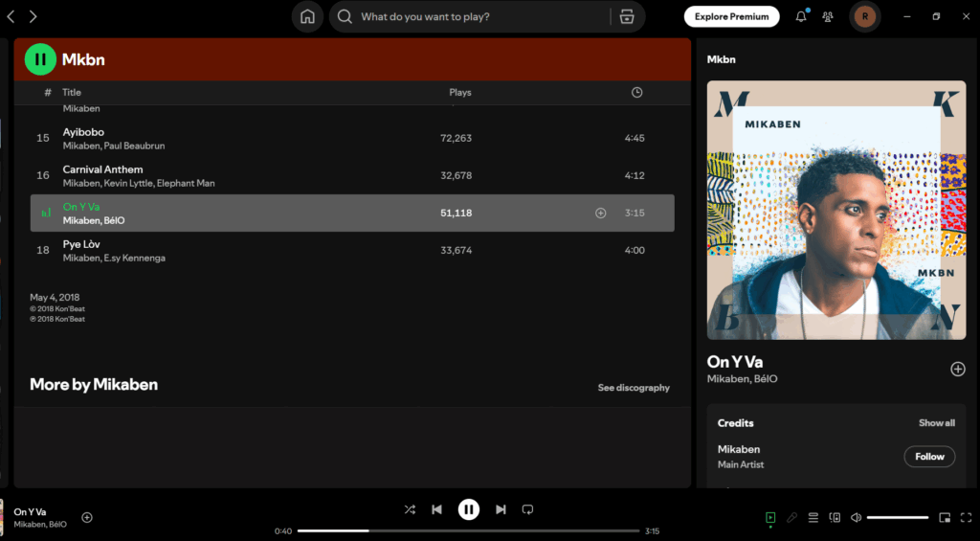Toggle the Now Playing view
Viewport: 980px width, 541px height.
click(770, 517)
